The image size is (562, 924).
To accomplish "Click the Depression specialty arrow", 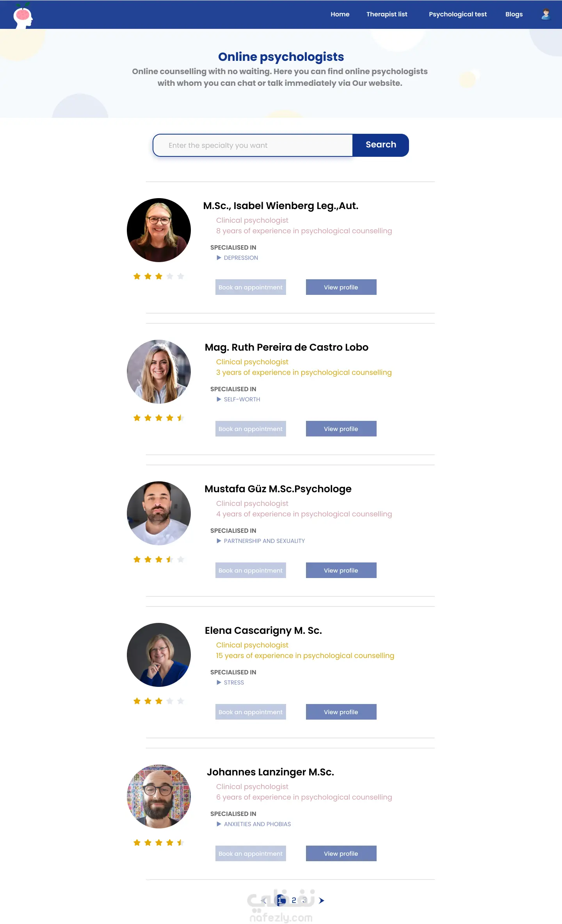I will tap(219, 258).
